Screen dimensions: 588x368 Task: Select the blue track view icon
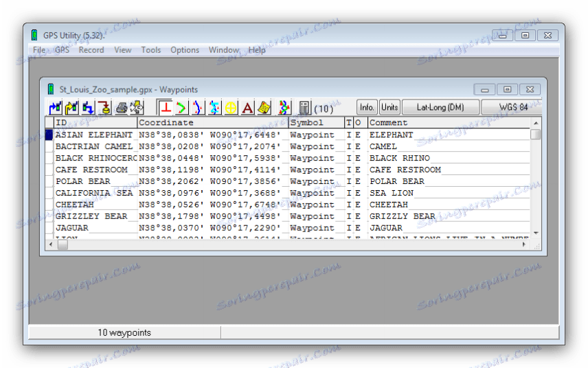198,108
